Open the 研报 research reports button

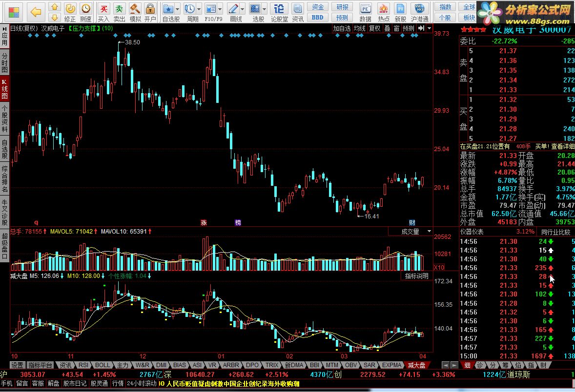(342, 7)
